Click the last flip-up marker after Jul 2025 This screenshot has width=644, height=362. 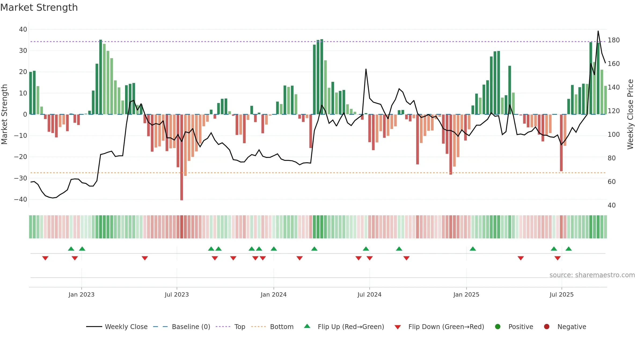(x=569, y=249)
